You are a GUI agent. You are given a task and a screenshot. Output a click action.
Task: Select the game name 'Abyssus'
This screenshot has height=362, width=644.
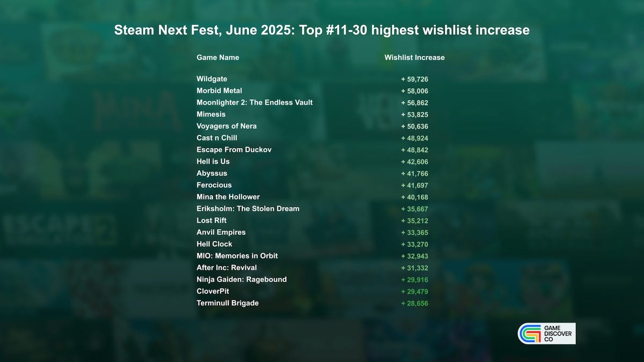click(212, 173)
